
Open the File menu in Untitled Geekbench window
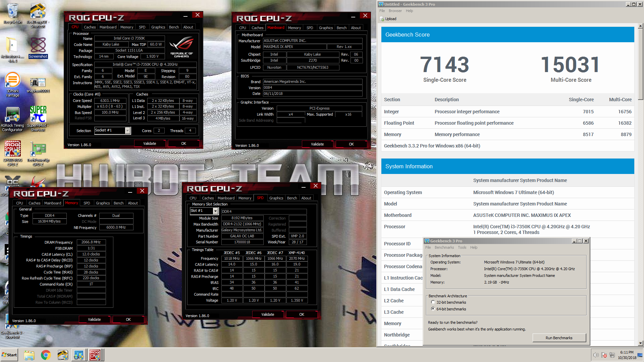[x=382, y=11]
